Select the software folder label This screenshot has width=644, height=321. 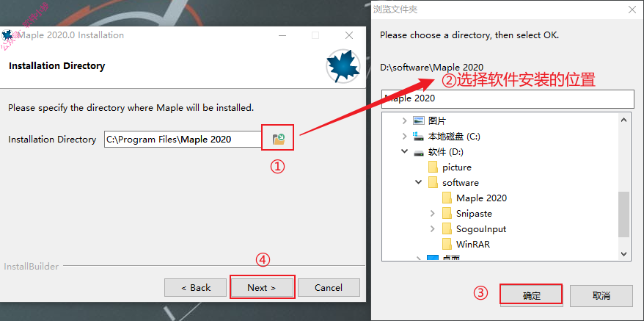click(461, 182)
